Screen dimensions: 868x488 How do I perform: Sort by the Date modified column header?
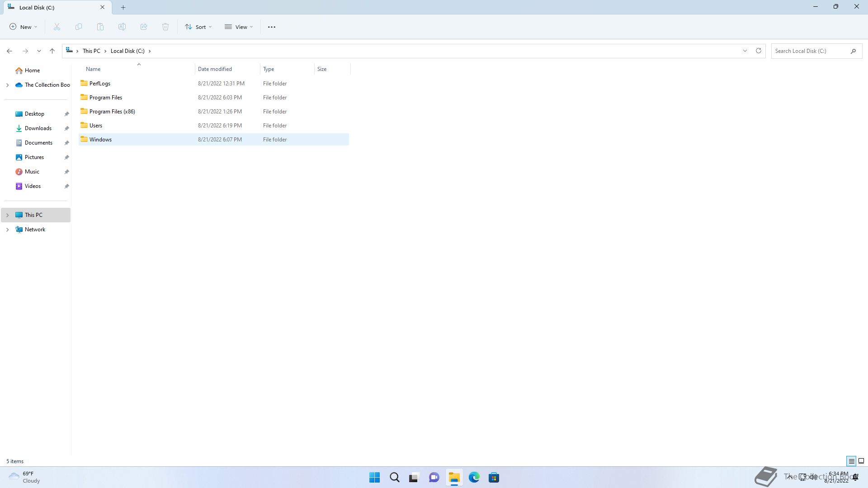pyautogui.click(x=215, y=69)
